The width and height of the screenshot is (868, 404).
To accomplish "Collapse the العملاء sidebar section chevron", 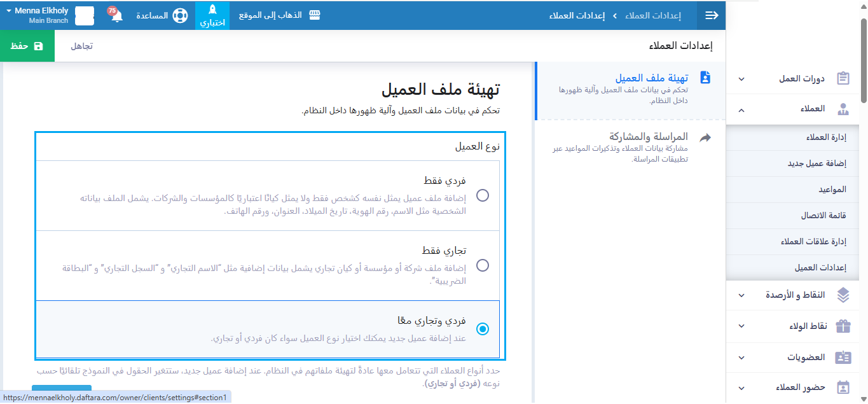I will (741, 109).
